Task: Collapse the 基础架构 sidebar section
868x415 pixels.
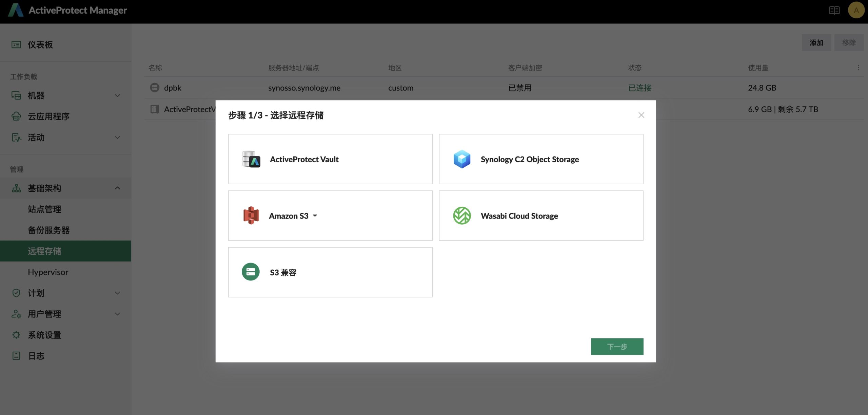Action: 117,188
